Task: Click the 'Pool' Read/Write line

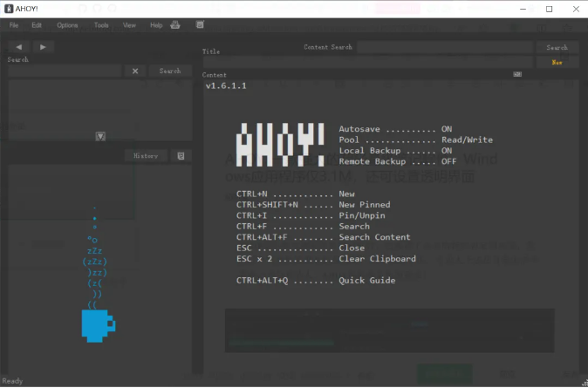Action: coord(416,140)
